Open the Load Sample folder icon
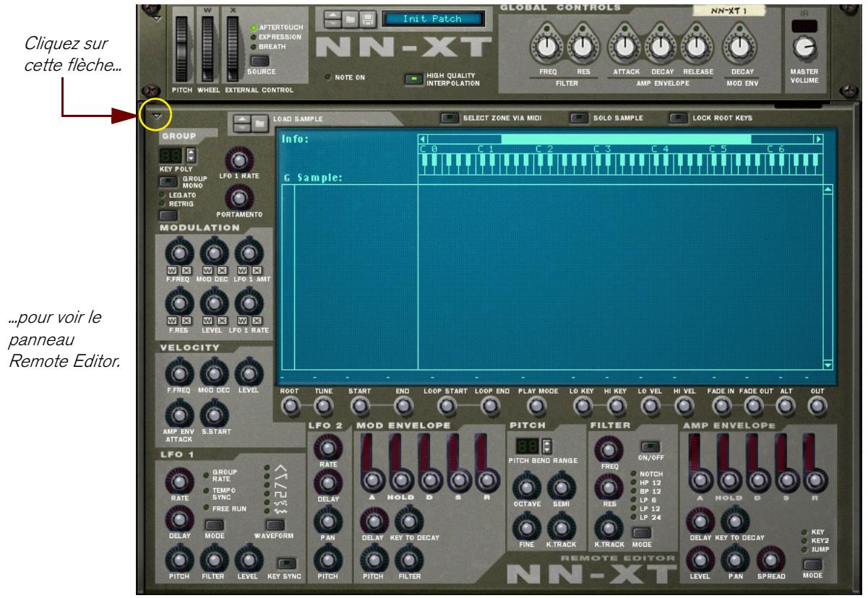 [260, 123]
